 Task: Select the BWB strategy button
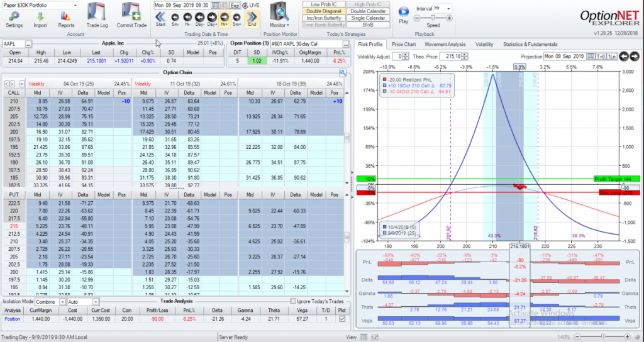368,25
